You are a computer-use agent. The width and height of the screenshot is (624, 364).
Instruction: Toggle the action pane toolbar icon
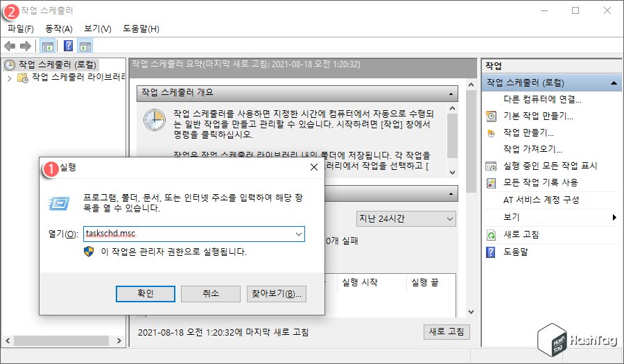tap(85, 46)
